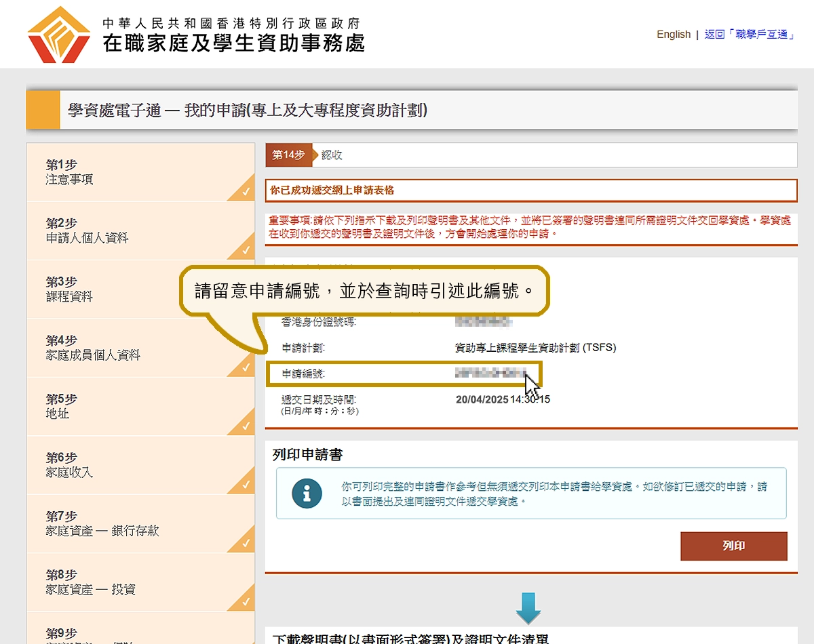The width and height of the screenshot is (814, 644).
Task: Open 第4步 家庭成員個人資料
Action: tap(140, 348)
